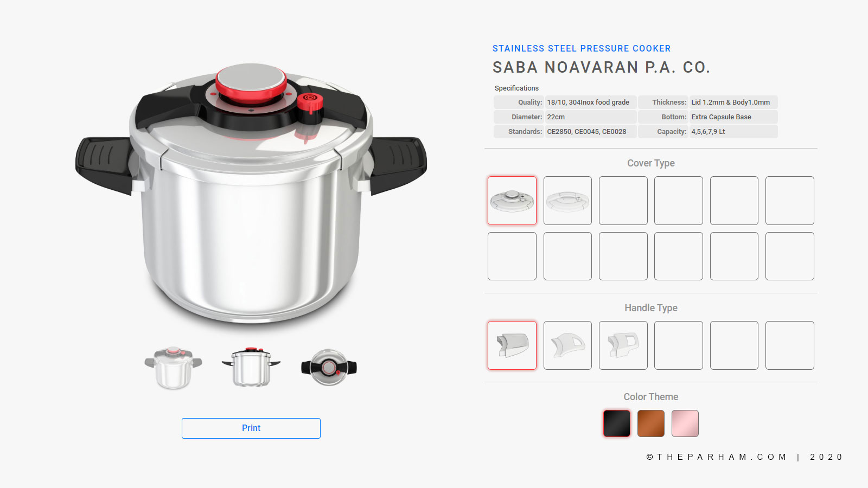View the front-facing cooker thumbnail
This screenshot has height=488, width=868.
pyautogui.click(x=251, y=367)
